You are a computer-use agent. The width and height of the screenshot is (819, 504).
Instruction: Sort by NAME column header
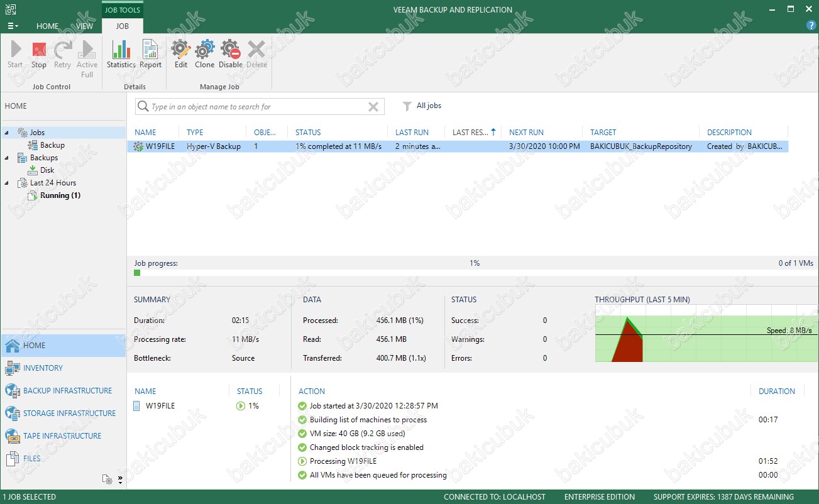[x=145, y=132]
